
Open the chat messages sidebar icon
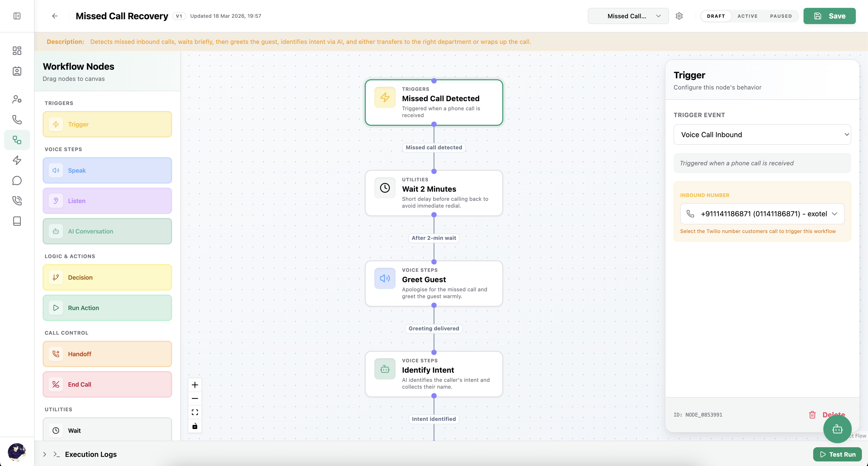[x=17, y=181]
